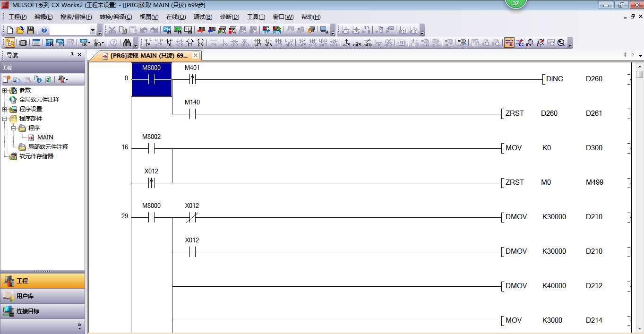Click the New project icon

point(9,30)
